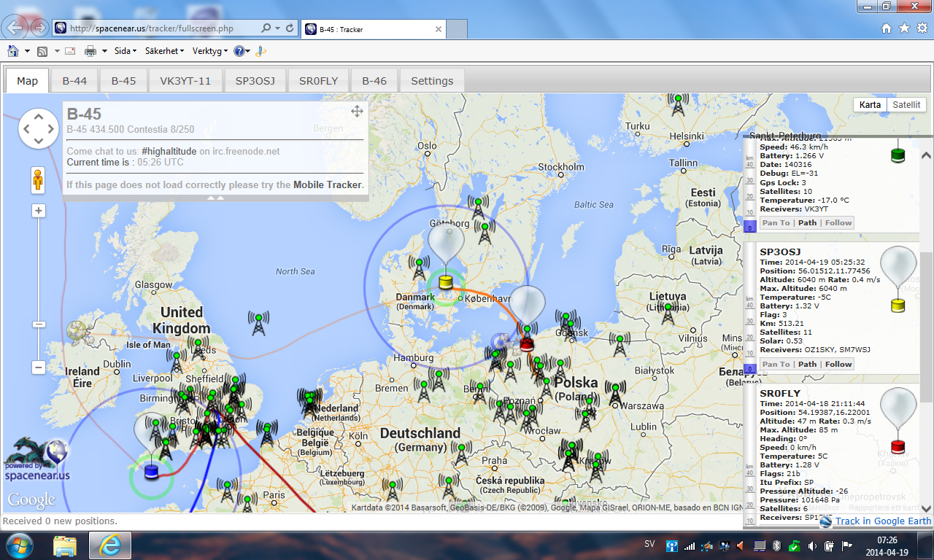Click the address bar URL field
This screenshot has height=560, width=934.
pyautogui.click(x=164, y=28)
